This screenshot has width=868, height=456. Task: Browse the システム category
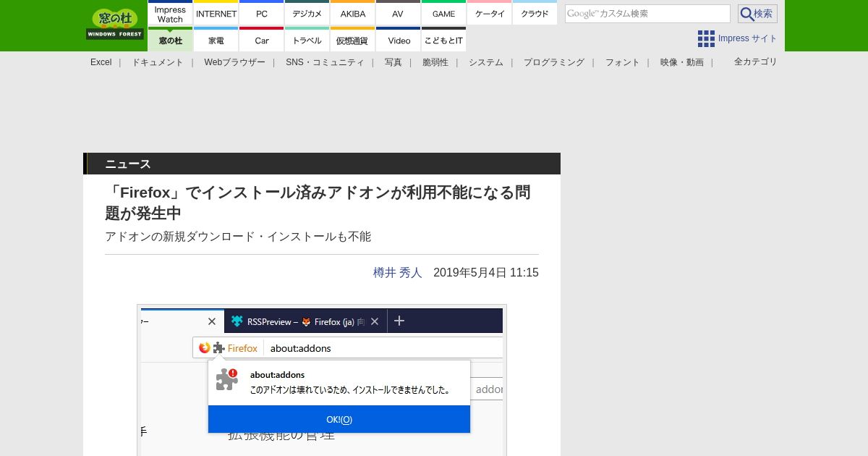pos(486,62)
